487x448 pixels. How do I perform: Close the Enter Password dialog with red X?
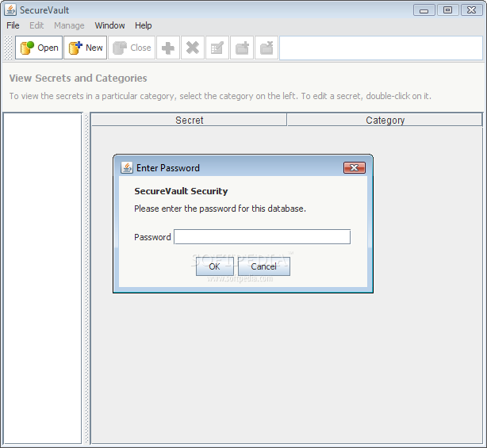pyautogui.click(x=355, y=167)
